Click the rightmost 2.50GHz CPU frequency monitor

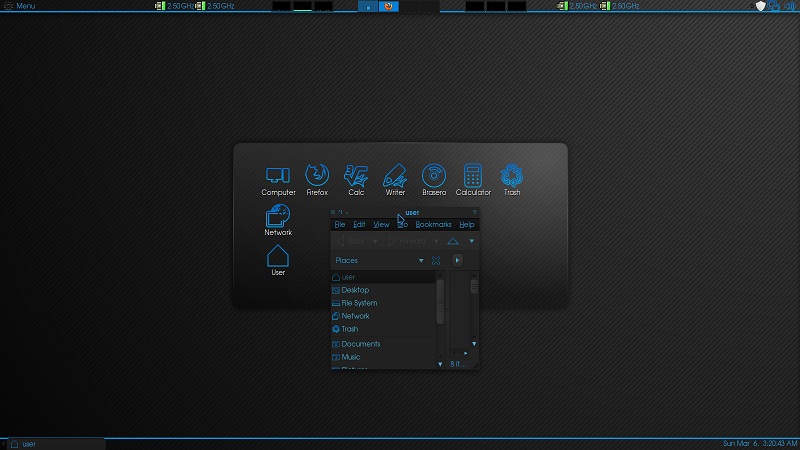pyautogui.click(x=619, y=6)
